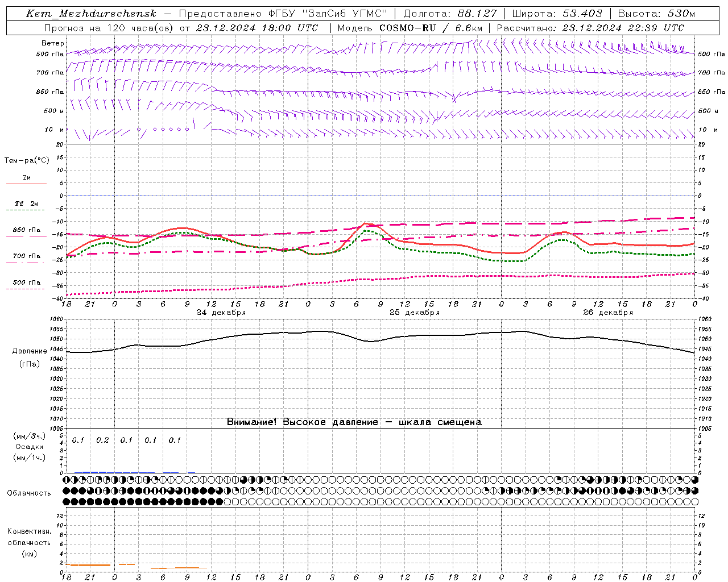Click the date label 26 декабря
This screenshot has height=582, width=728.
click(x=608, y=313)
